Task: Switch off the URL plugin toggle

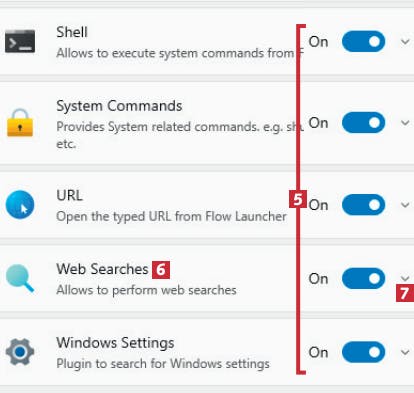Action: click(x=363, y=205)
